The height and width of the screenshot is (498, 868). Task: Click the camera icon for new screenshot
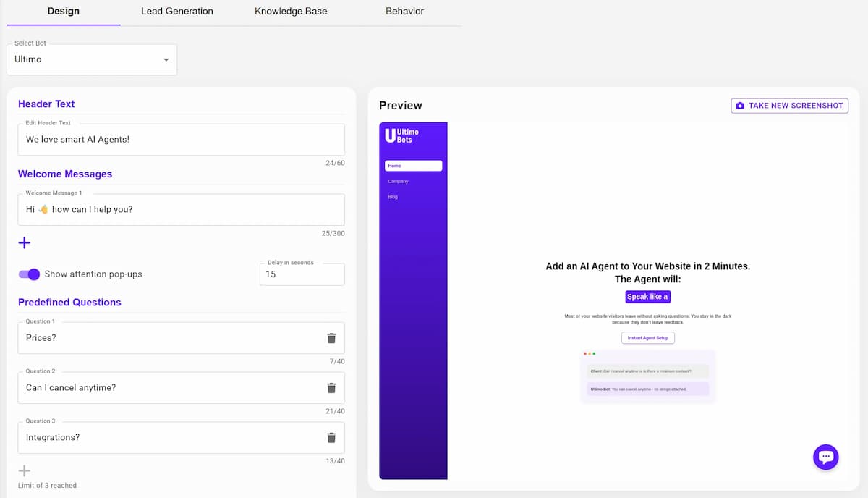[x=739, y=106]
